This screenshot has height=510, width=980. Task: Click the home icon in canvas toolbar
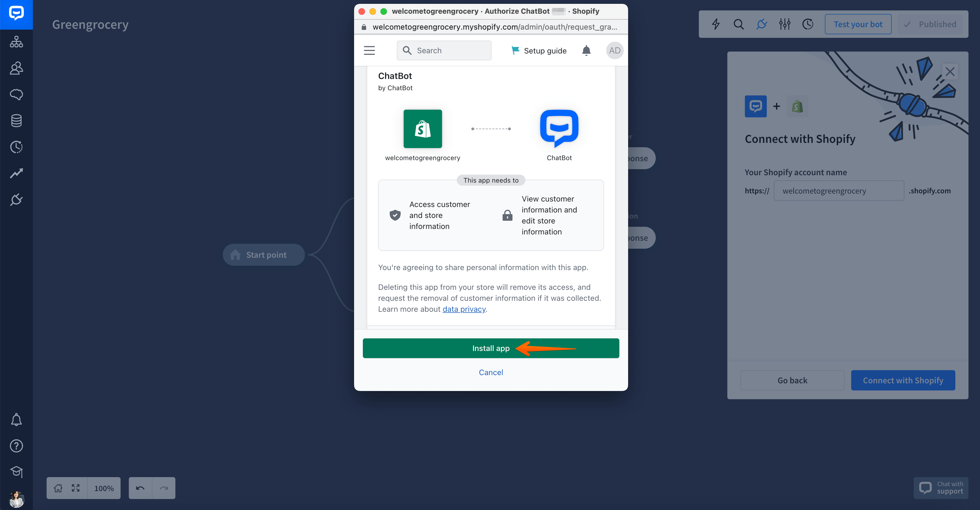coord(58,488)
